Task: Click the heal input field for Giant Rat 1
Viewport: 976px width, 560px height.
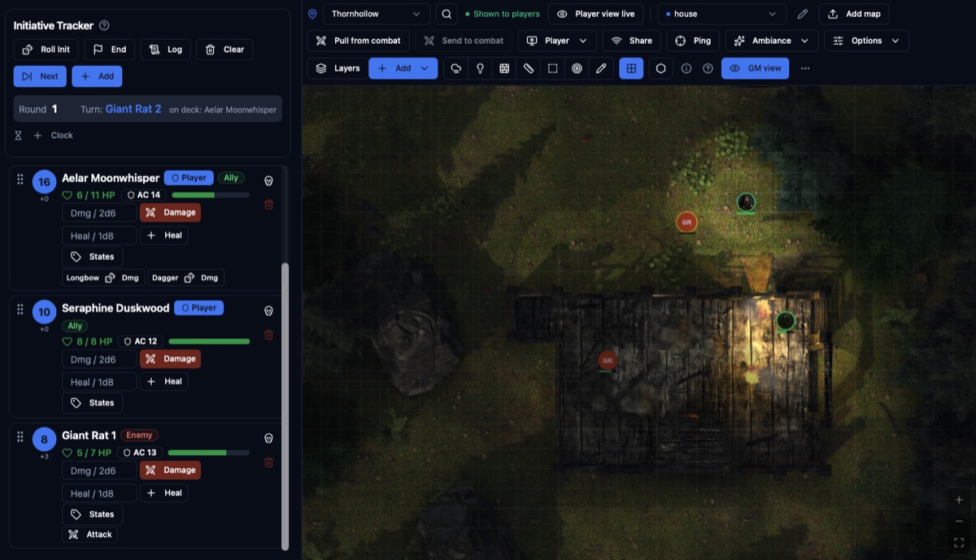Action: (98, 493)
